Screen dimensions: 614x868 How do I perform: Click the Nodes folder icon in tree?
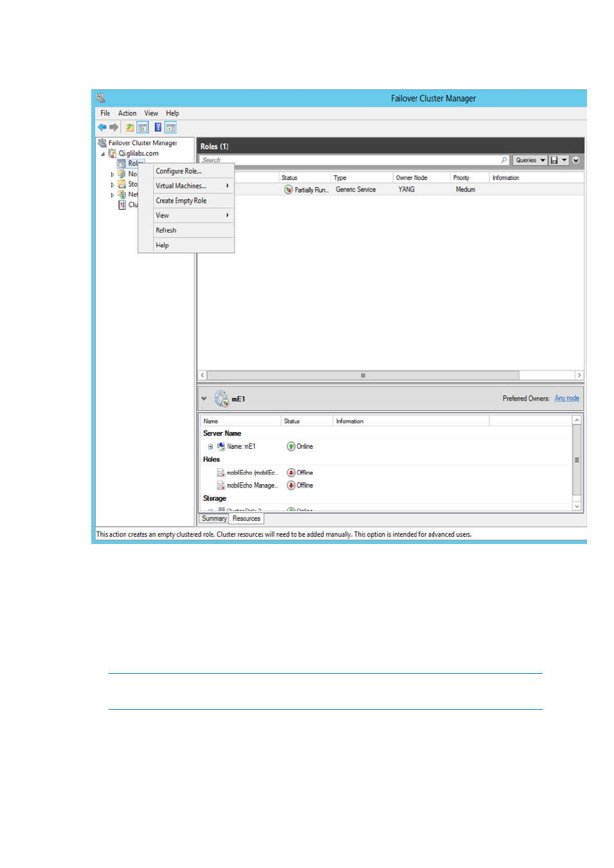(x=122, y=174)
